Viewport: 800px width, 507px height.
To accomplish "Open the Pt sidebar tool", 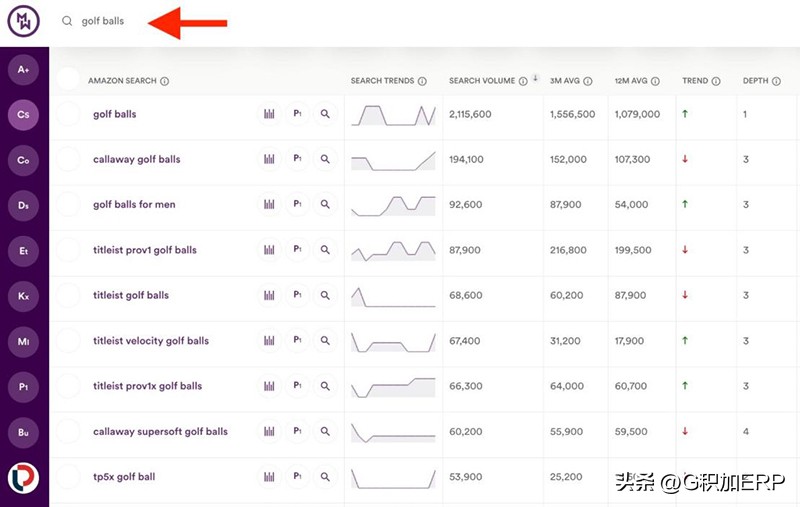I will [23, 387].
